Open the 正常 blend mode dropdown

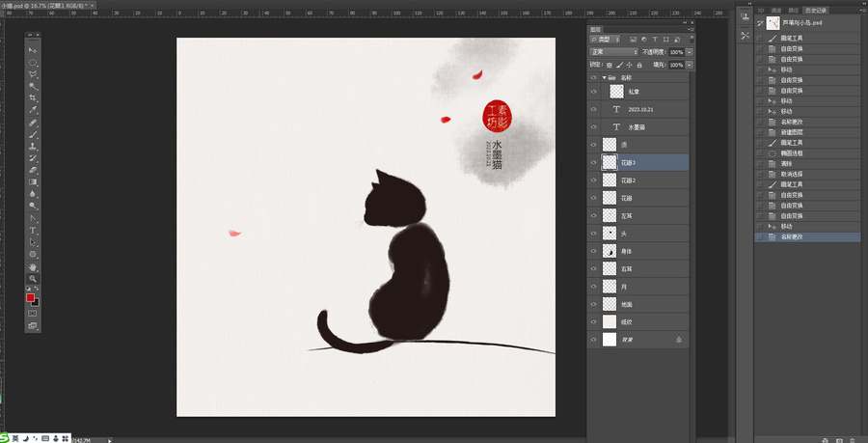click(614, 52)
